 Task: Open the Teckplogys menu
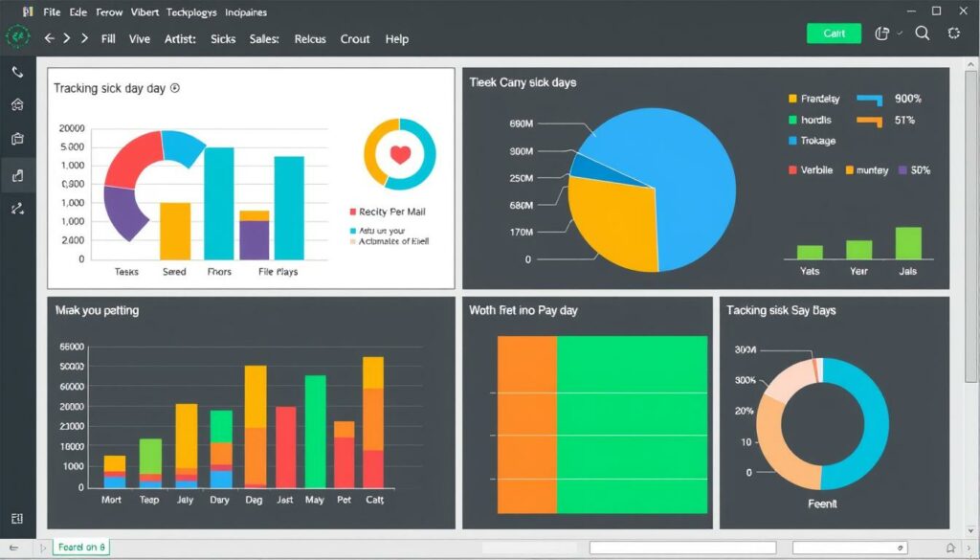pos(191,12)
